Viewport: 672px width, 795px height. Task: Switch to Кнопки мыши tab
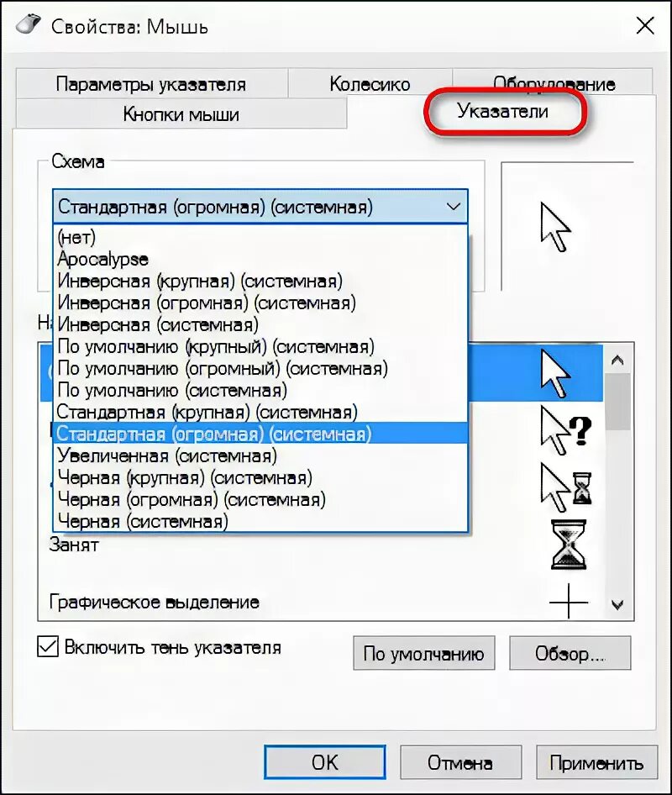point(181,114)
